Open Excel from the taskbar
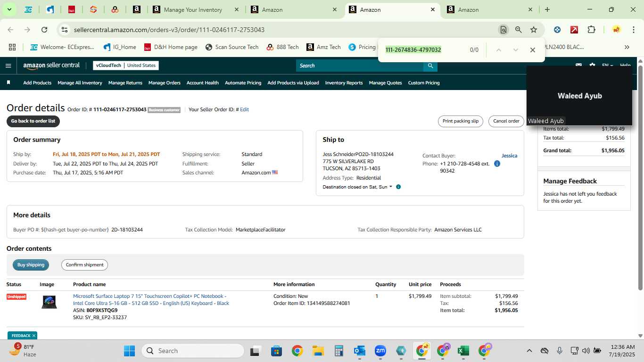 pos(463,351)
